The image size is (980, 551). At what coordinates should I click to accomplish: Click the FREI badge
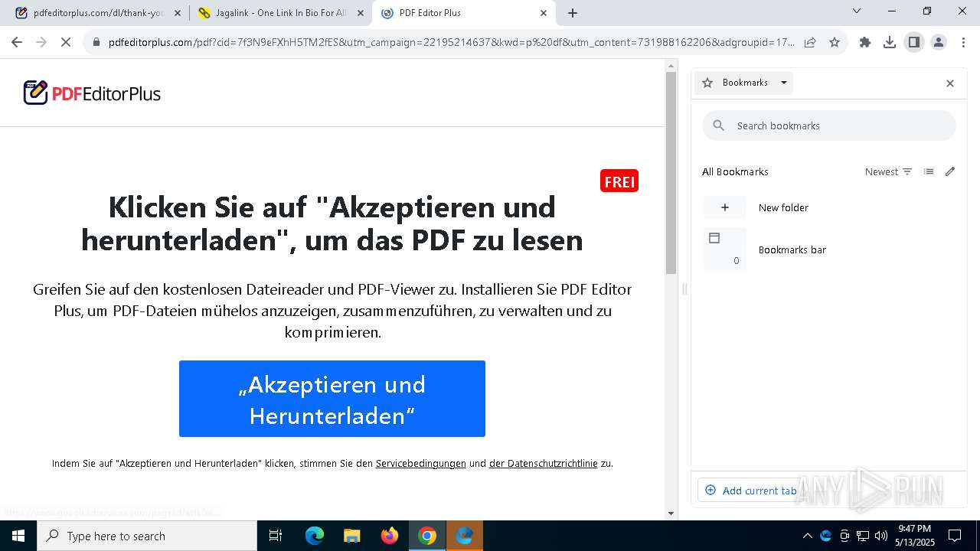pos(619,181)
